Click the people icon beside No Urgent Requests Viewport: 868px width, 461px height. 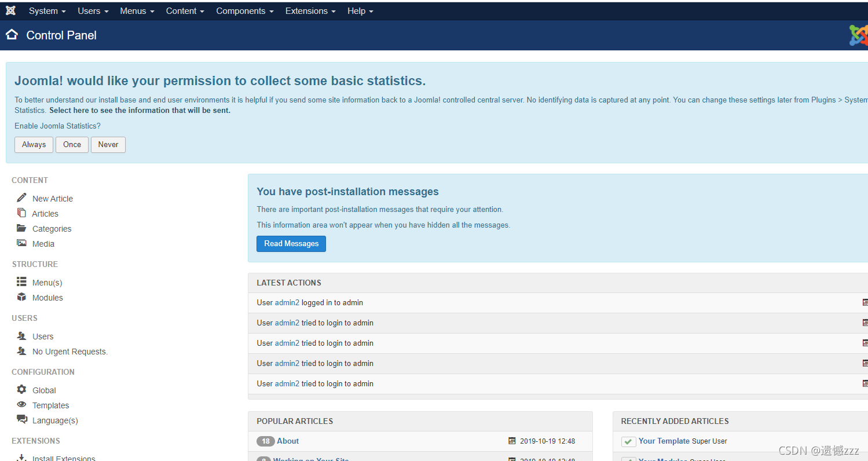[21, 350]
